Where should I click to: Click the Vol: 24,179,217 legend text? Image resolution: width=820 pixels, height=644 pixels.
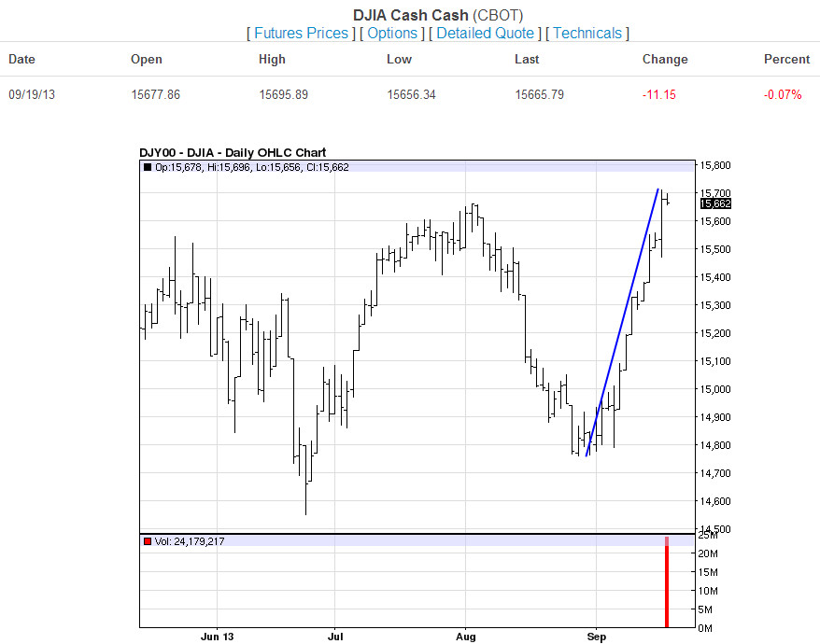[x=190, y=541]
